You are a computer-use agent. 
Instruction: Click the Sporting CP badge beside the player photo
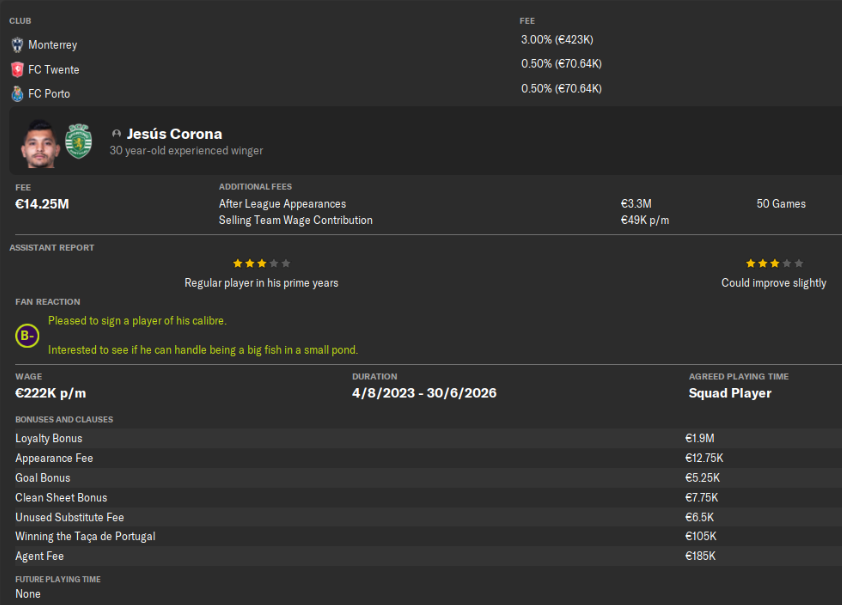tap(78, 141)
